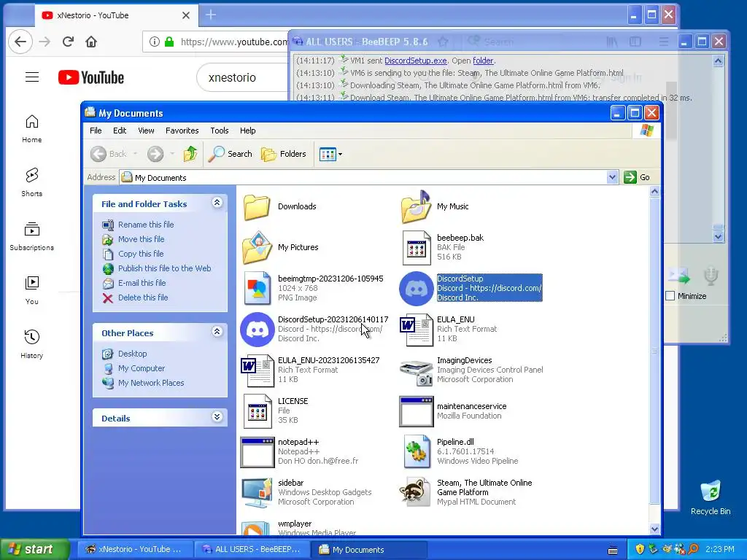Open the Edit menu
The height and width of the screenshot is (560, 747).
point(120,131)
